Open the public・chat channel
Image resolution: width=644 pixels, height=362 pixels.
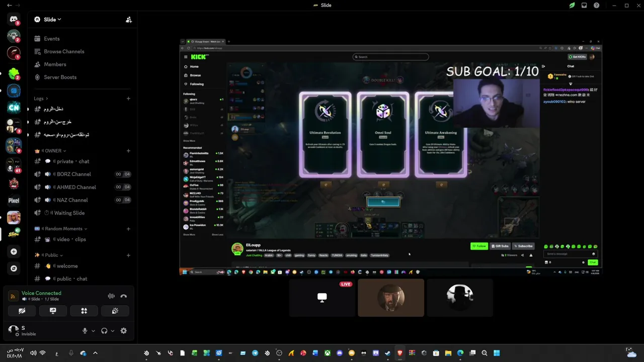pos(82,279)
